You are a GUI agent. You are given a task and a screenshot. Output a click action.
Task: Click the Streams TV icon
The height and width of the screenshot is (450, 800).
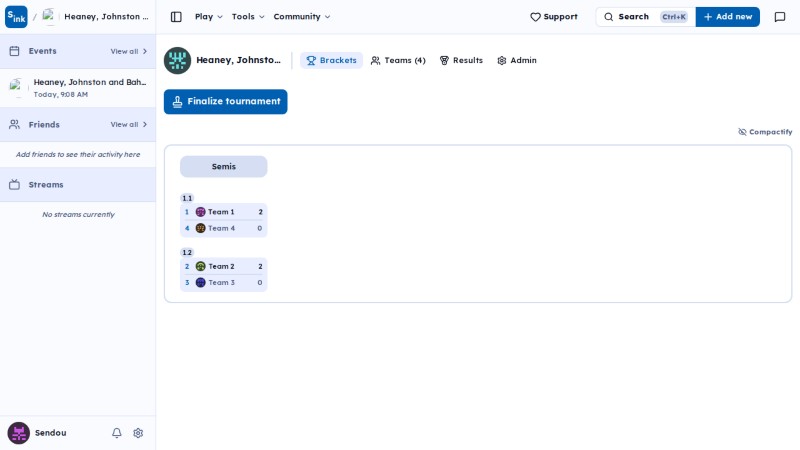coord(14,185)
